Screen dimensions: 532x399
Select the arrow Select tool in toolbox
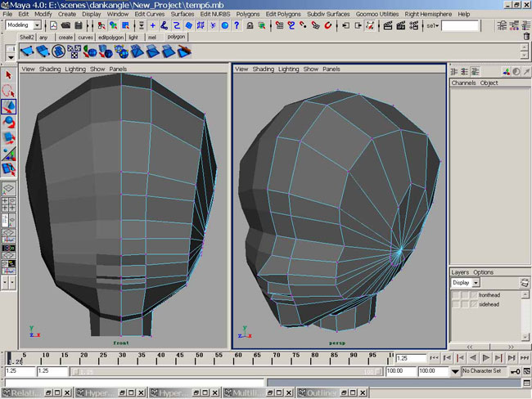(9, 74)
